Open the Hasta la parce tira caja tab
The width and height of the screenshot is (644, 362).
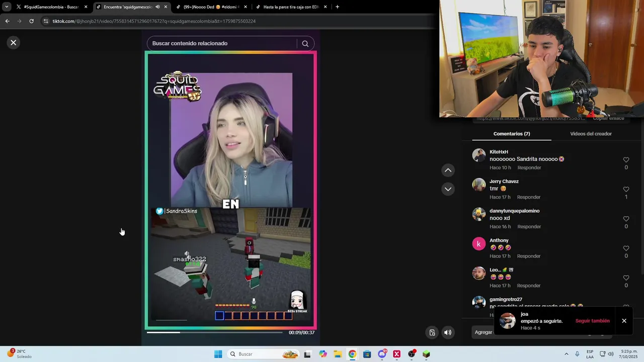tap(291, 7)
